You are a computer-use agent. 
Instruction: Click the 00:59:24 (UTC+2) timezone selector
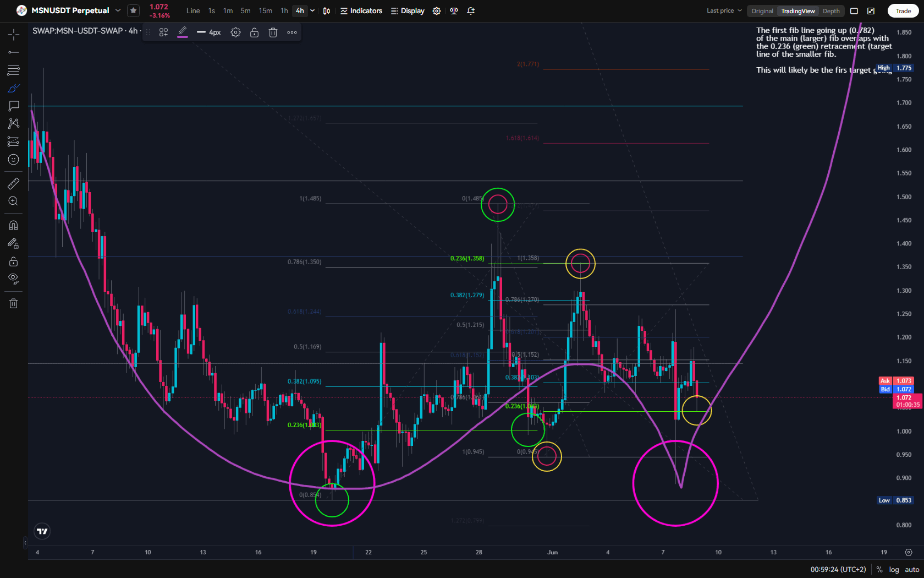(x=838, y=570)
